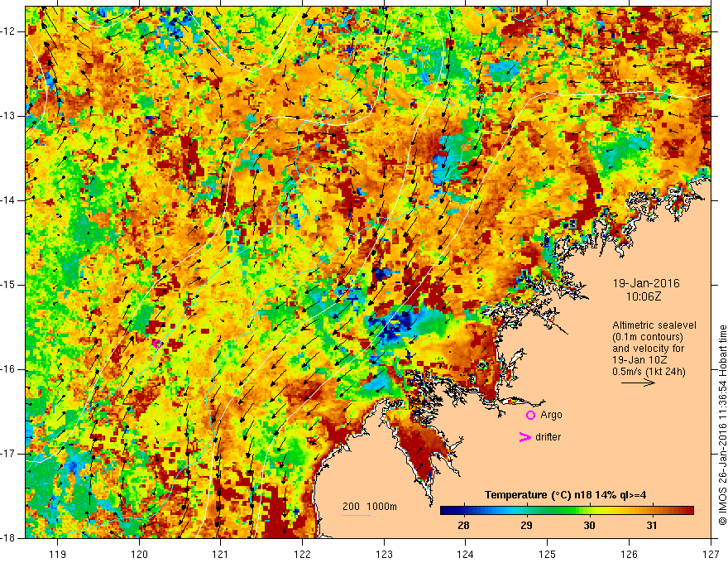Click latitude axis label '-15'
This screenshot has height=563, width=728.
(x=9, y=285)
